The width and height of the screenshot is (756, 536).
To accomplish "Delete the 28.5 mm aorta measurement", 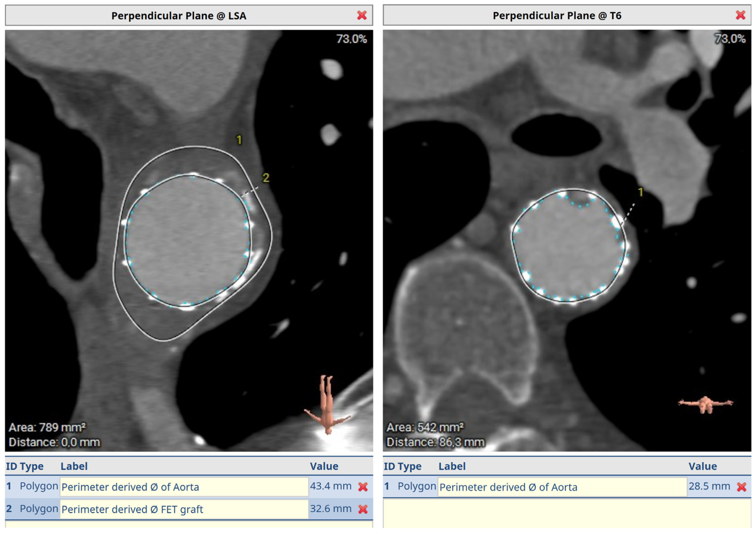I will pyautogui.click(x=741, y=487).
